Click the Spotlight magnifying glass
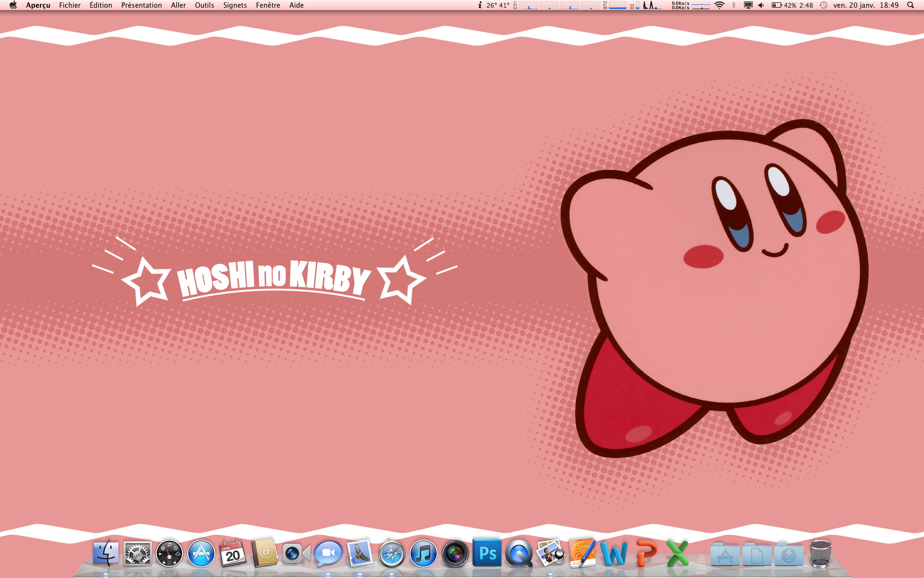 click(x=911, y=5)
